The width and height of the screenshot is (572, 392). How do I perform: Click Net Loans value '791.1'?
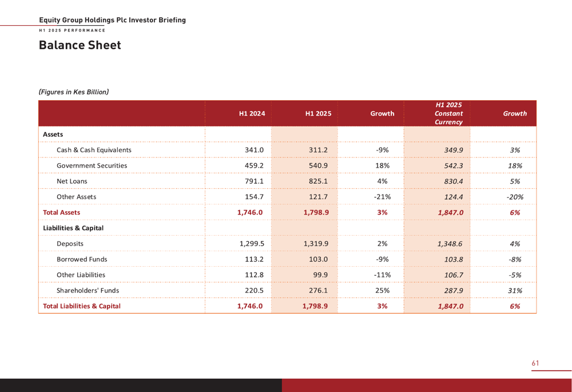click(x=254, y=181)
